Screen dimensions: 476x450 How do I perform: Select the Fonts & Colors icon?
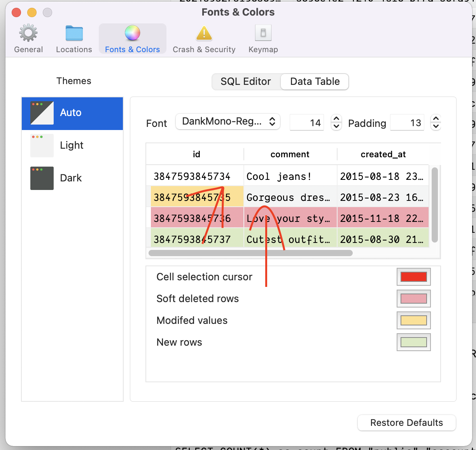[132, 38]
